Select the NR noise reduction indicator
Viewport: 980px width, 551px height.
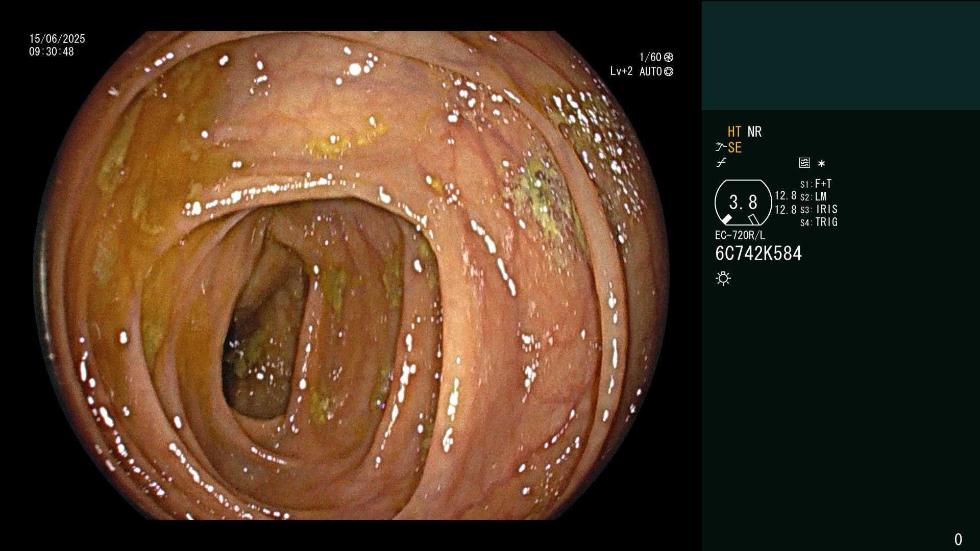[754, 132]
